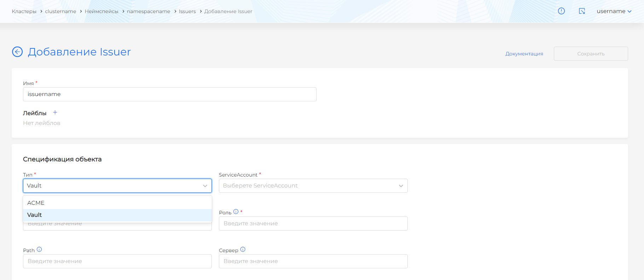Click the alert icon in top bar

pyautogui.click(x=561, y=11)
